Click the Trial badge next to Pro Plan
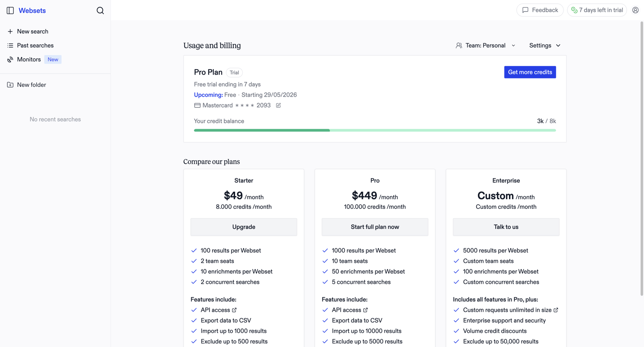Image resolution: width=644 pixels, height=347 pixels. pos(234,72)
